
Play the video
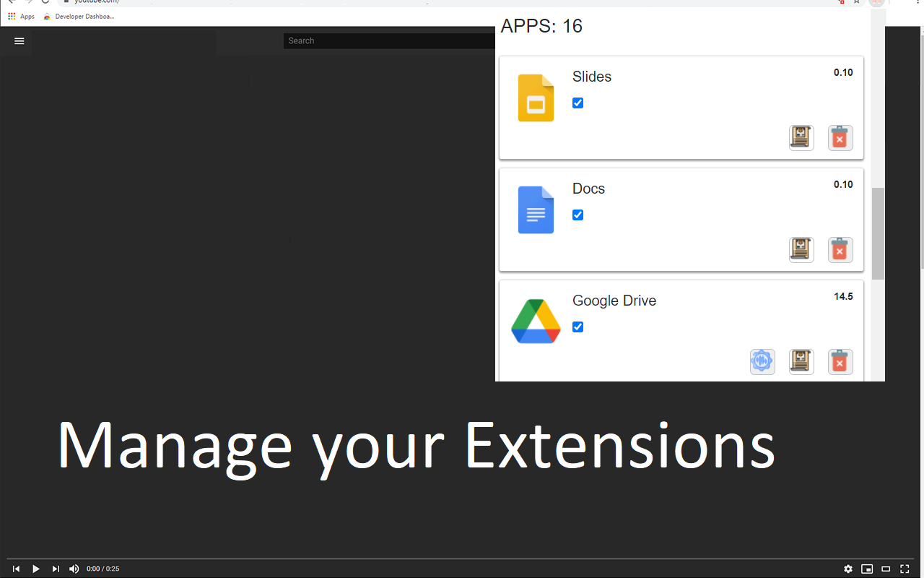coord(35,569)
